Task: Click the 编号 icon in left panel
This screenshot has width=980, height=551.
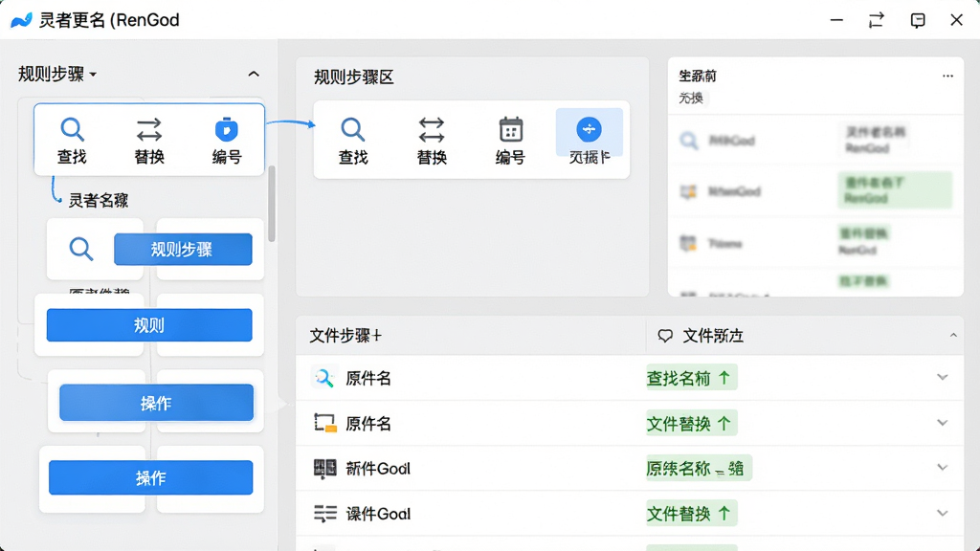Action: [x=226, y=129]
